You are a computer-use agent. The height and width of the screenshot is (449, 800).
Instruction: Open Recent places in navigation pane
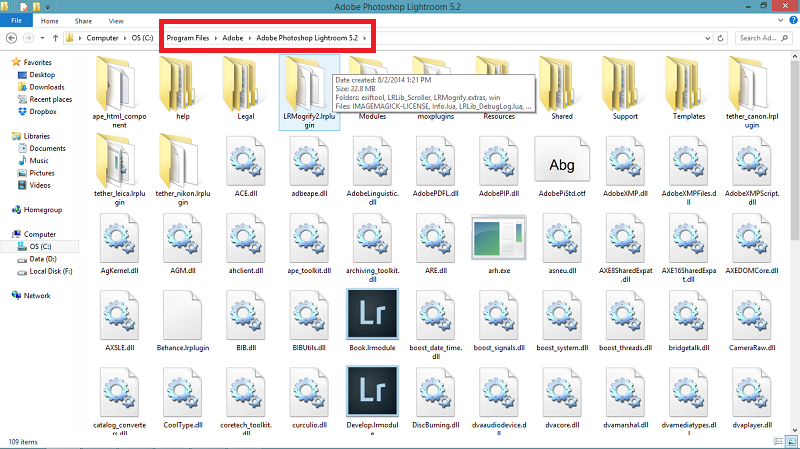coord(51,99)
